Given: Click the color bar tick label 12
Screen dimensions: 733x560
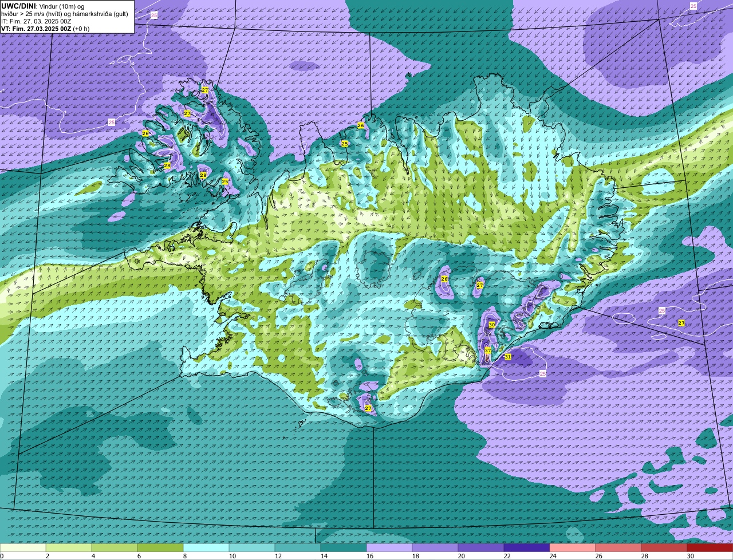Looking at the screenshot, I should click(278, 556).
